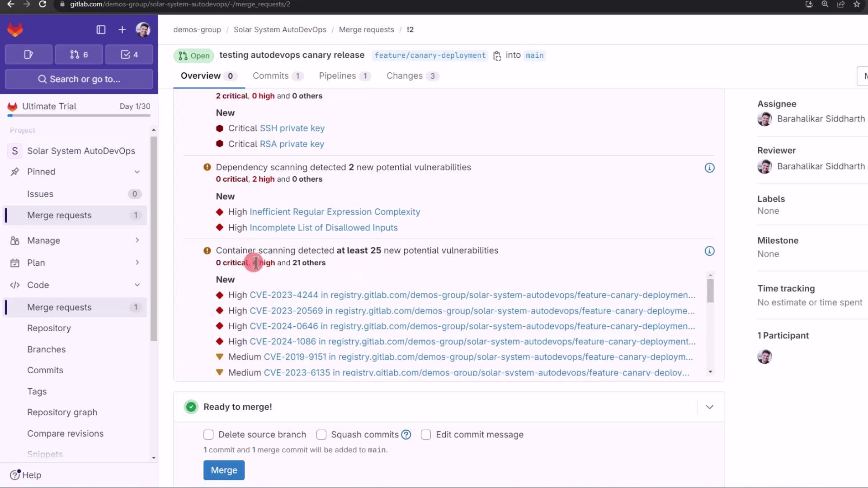The image size is (868, 488).
Task: Click the GitLab fox logo
Action: [x=15, y=30]
